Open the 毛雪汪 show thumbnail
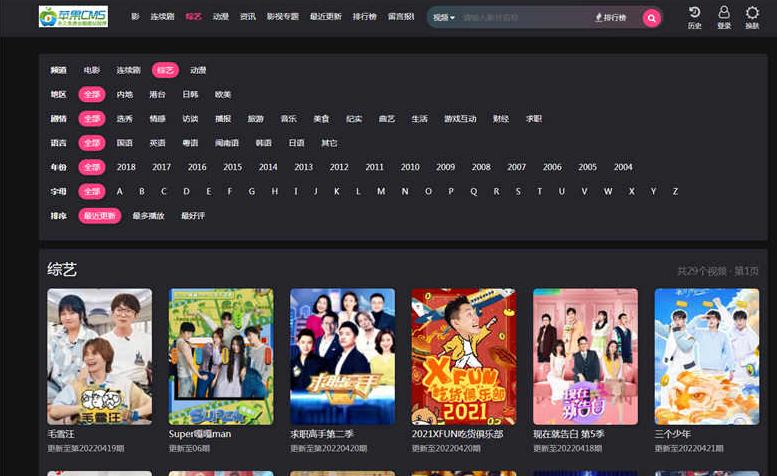The height and width of the screenshot is (476, 777). [99, 356]
